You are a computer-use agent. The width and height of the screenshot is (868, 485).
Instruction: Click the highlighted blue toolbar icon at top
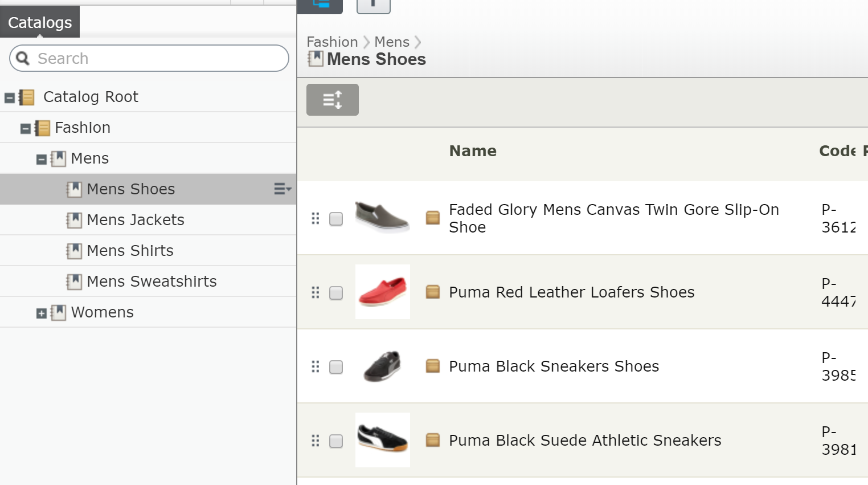point(320,5)
